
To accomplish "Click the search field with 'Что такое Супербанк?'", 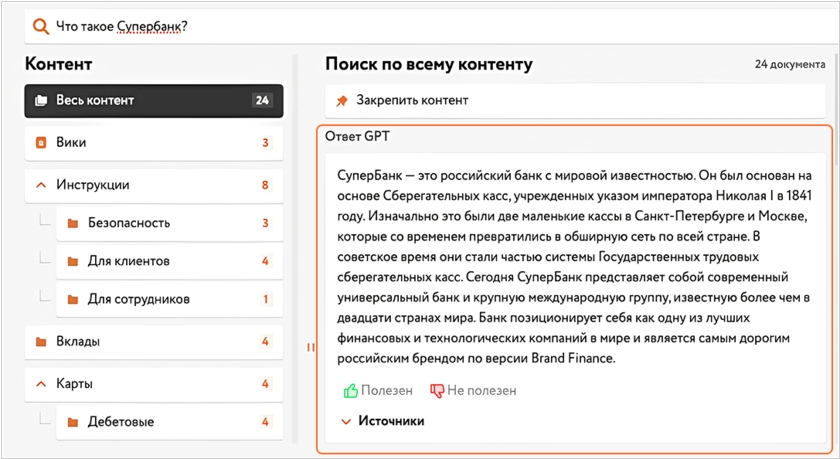I will pyautogui.click(x=431, y=26).
